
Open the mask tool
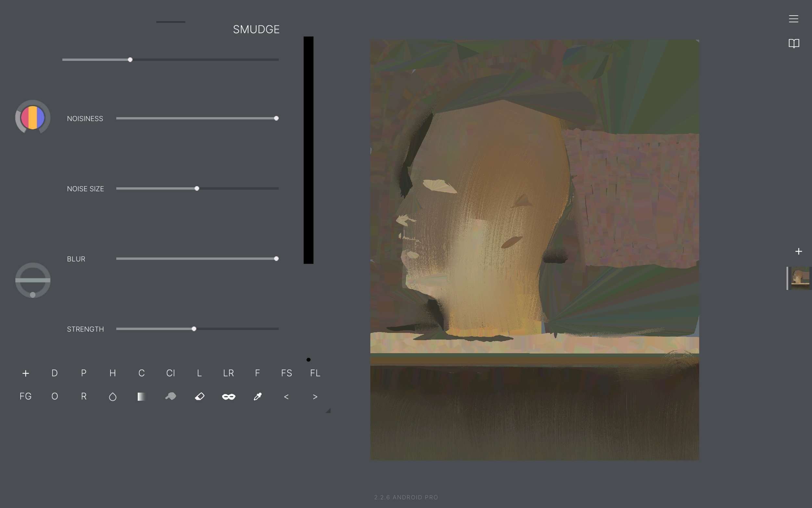[228, 397]
